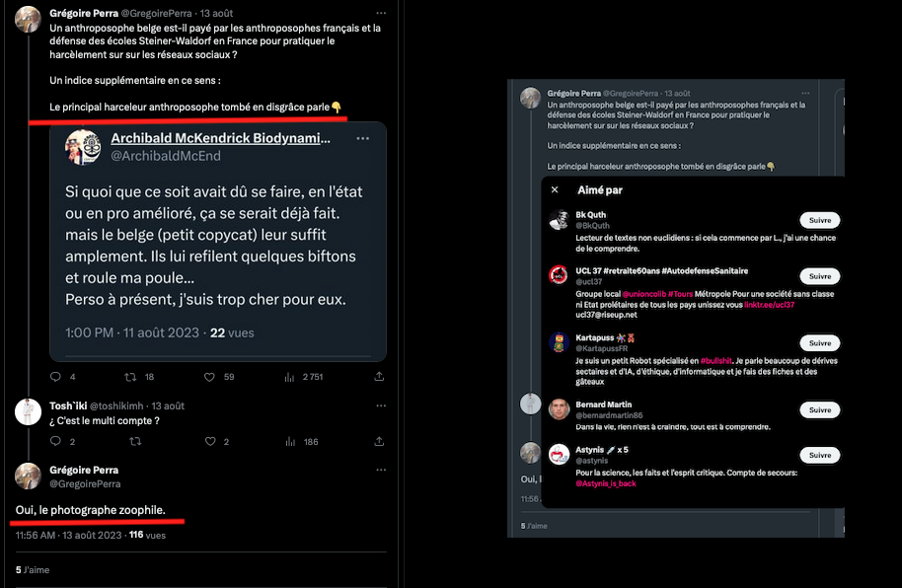Open the "5 J'aime" likes list
Screen dimensions: 902x588
click(33, 570)
